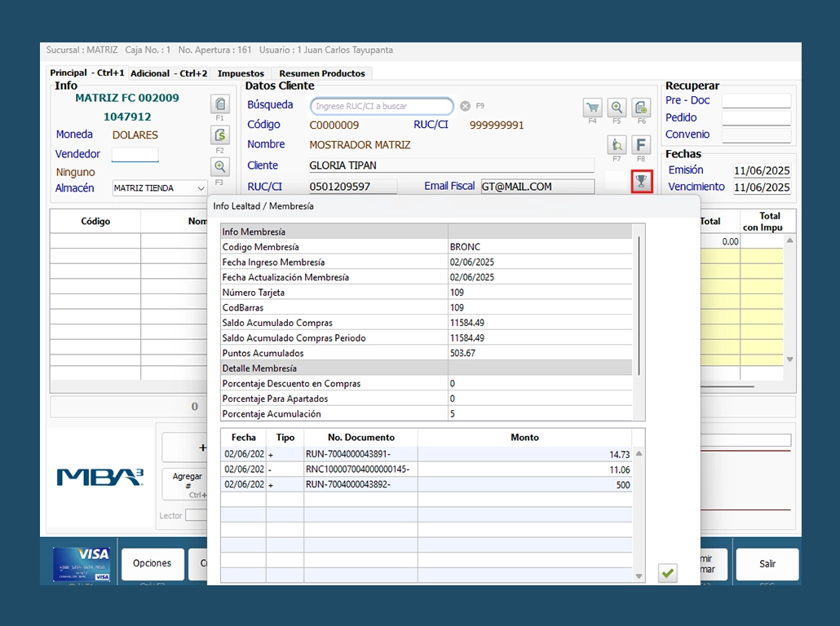Click the Emisión date 11/06/2025
This screenshot has height=626, width=840.
click(x=762, y=171)
